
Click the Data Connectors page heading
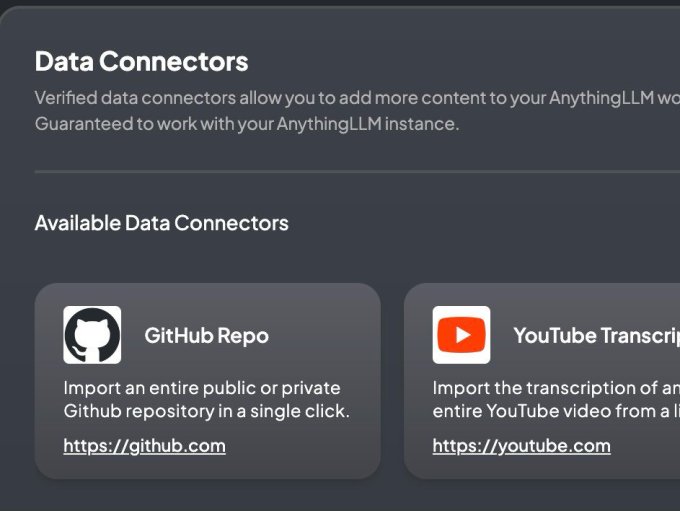[x=141, y=61]
